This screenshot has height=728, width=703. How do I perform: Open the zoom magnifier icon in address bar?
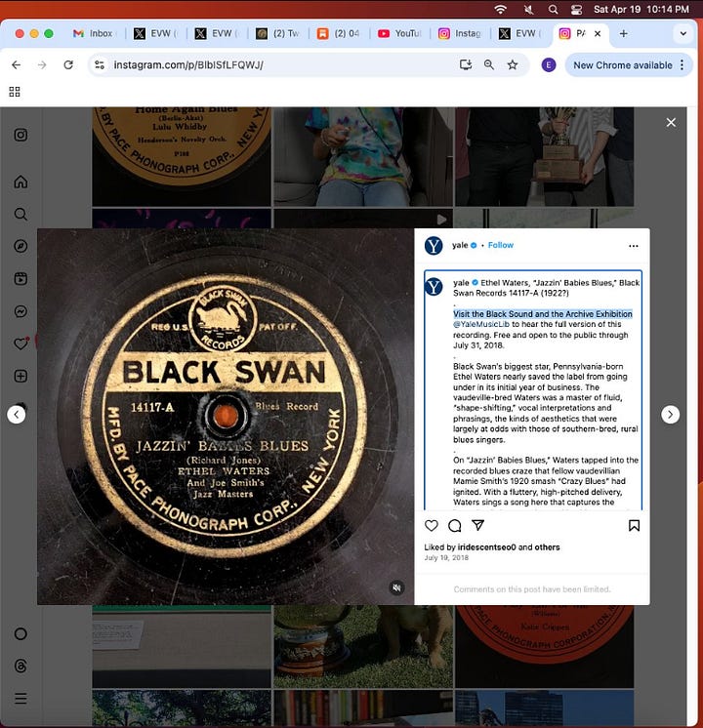click(489, 65)
